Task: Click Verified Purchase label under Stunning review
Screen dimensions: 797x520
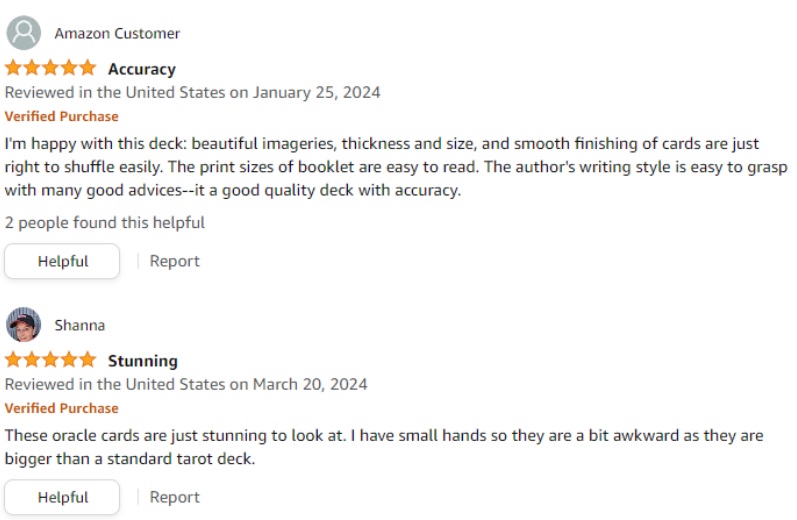Action: coord(61,408)
